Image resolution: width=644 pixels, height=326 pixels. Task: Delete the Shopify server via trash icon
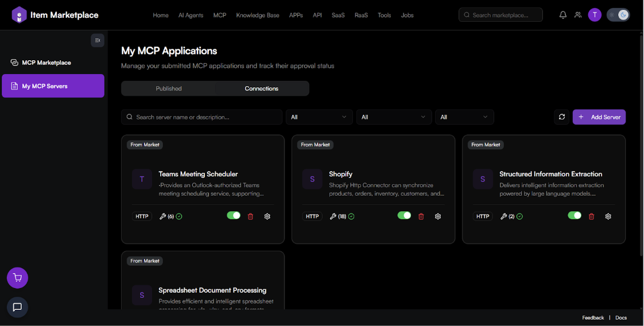(x=421, y=216)
